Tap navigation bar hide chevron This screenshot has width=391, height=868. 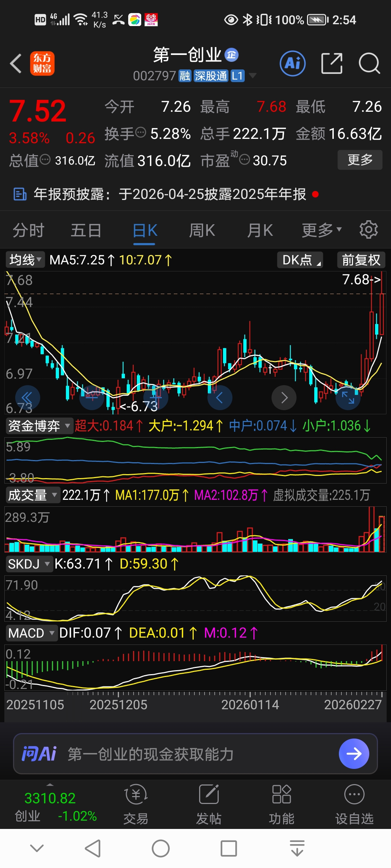(x=37, y=848)
